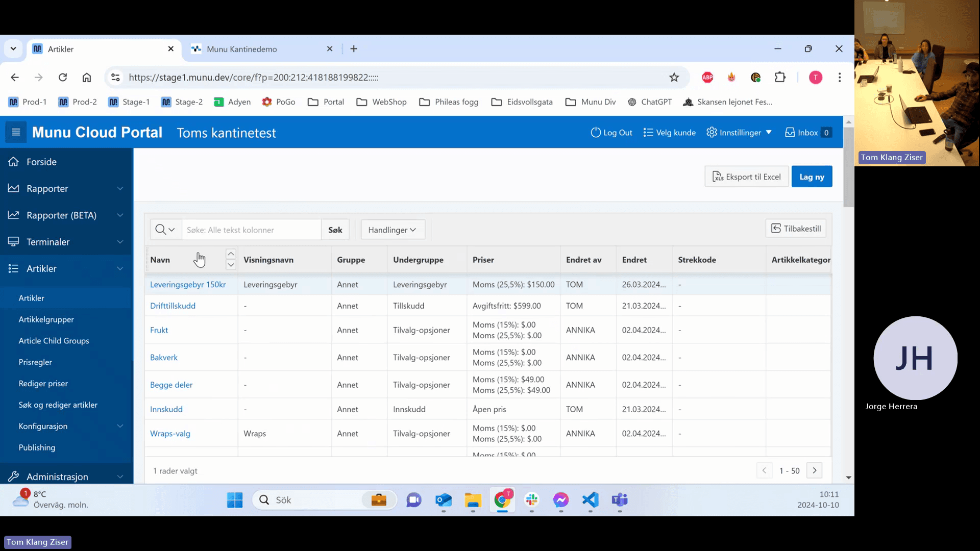The height and width of the screenshot is (551, 980).
Task: Sort Navn column ascending with up arrow
Action: [231, 254]
